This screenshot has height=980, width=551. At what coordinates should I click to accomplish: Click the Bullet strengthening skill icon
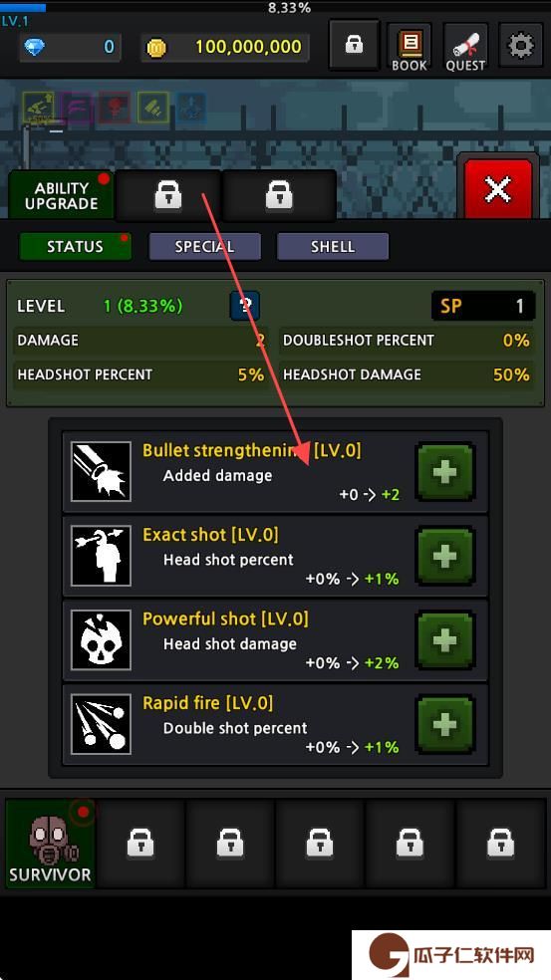point(101,472)
